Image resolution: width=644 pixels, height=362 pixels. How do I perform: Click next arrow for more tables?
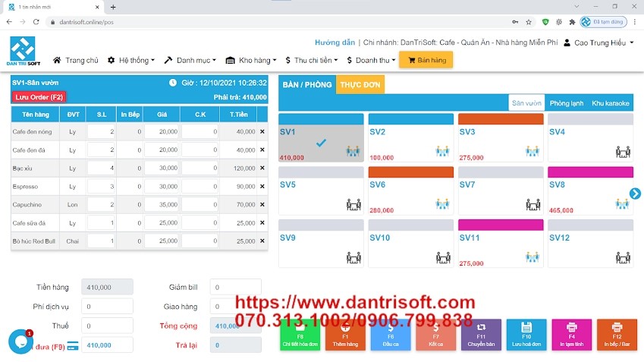pyautogui.click(x=635, y=193)
